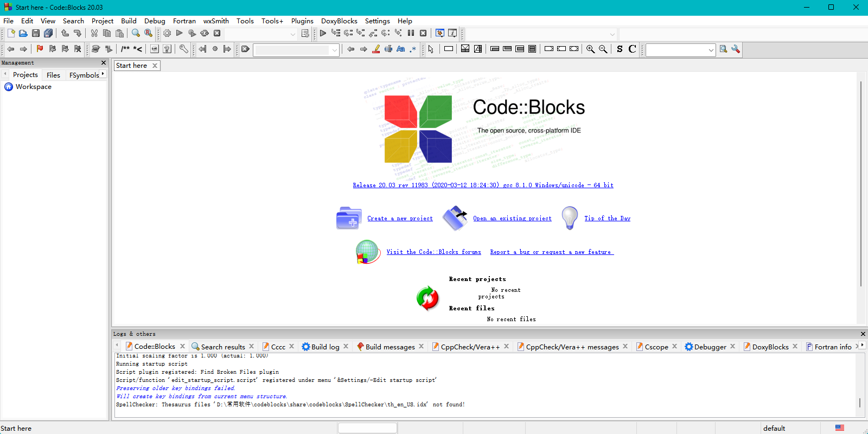Open the build target dropdown
868x434 pixels.
(x=292, y=34)
